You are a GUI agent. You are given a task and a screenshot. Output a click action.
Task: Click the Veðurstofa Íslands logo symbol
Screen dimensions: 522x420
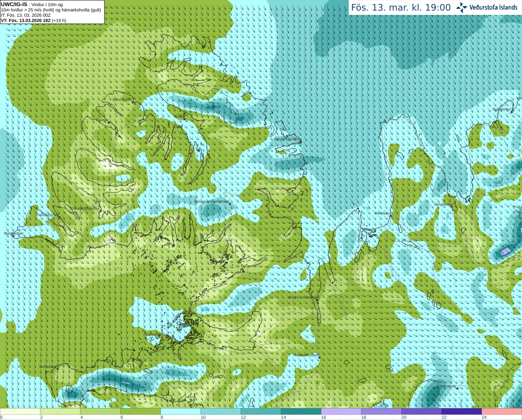[x=462, y=7]
